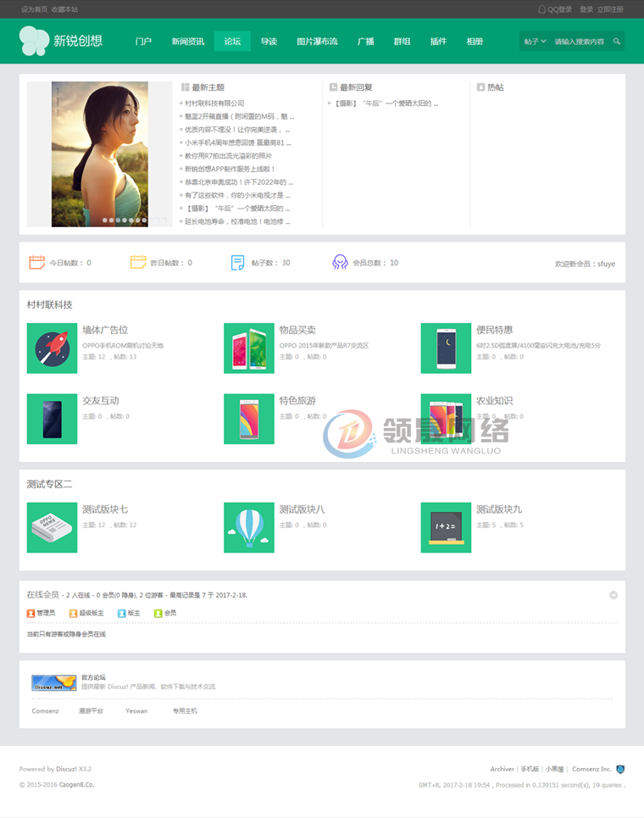Click the search magnifier icon
This screenshot has width=644, height=818.
tap(616, 42)
